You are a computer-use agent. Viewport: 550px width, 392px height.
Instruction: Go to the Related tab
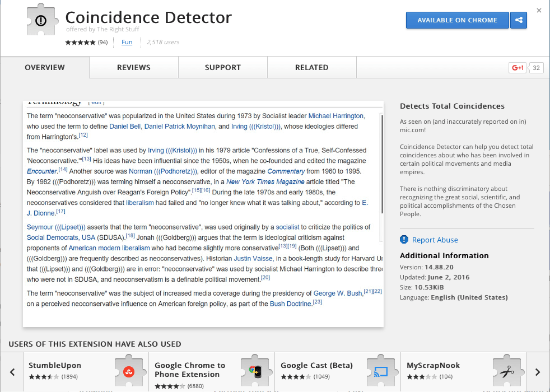[x=311, y=68]
